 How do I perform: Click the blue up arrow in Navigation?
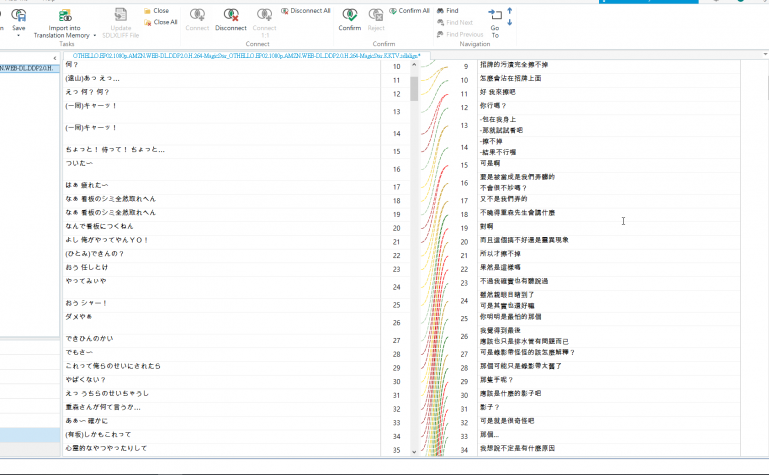point(511,10)
